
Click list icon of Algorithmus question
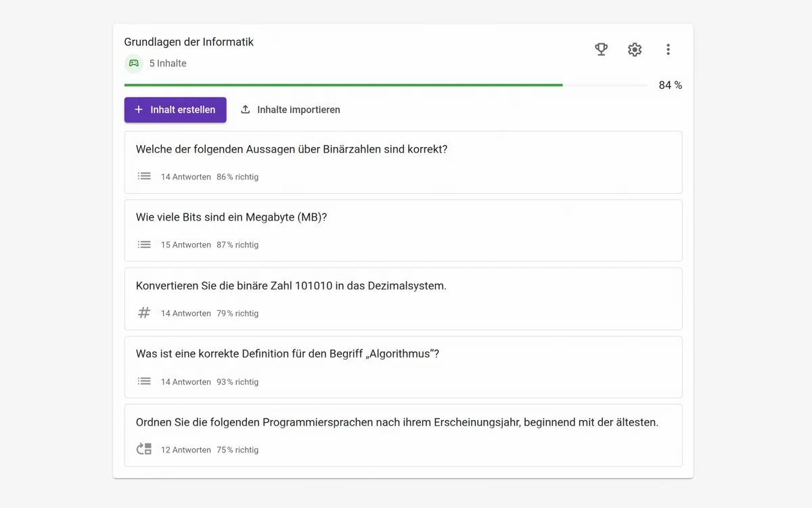pos(144,381)
